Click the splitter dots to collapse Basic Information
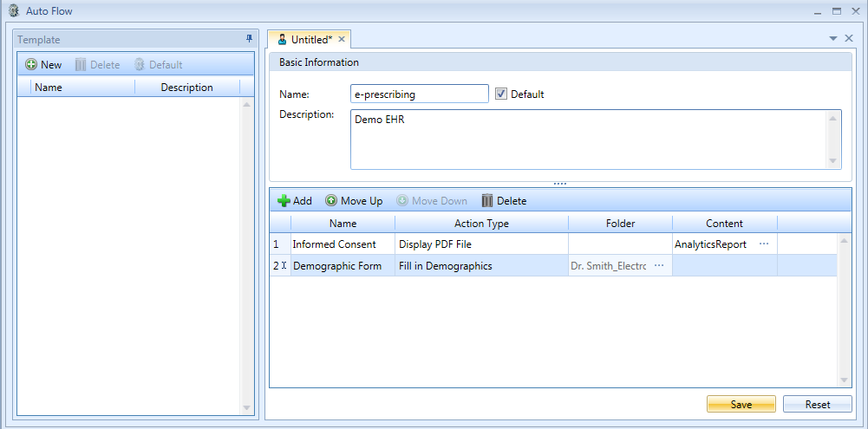 pyautogui.click(x=559, y=184)
